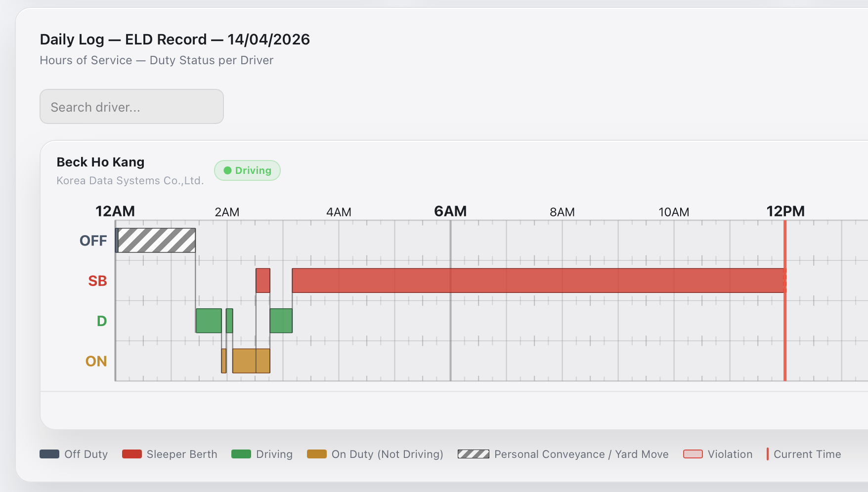The height and width of the screenshot is (492, 868).
Task: Click driver name Beck Ho Kang
Action: pyautogui.click(x=101, y=162)
